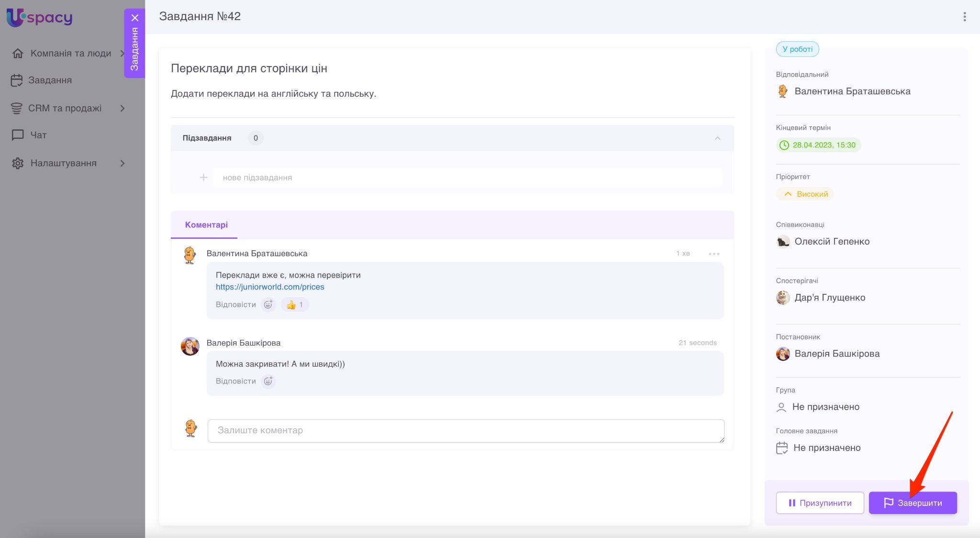Expand CRM та продажі submenu arrow
Viewport: 980px width, 538px height.
[122, 108]
